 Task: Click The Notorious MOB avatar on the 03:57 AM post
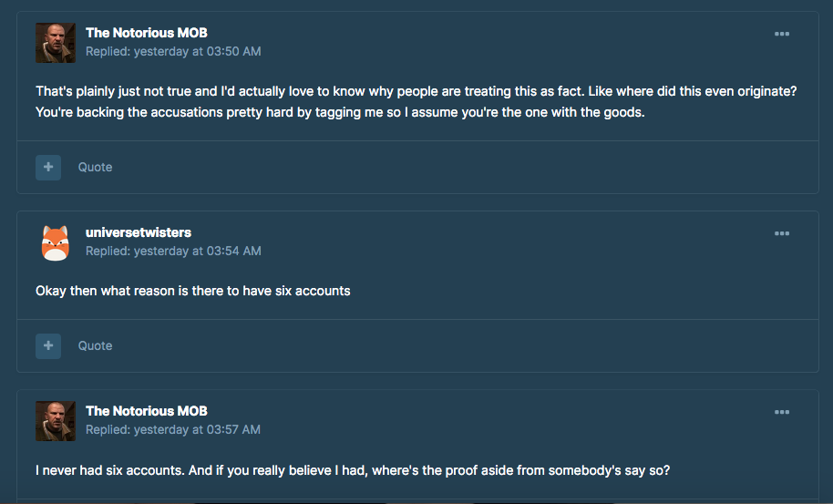click(56, 421)
